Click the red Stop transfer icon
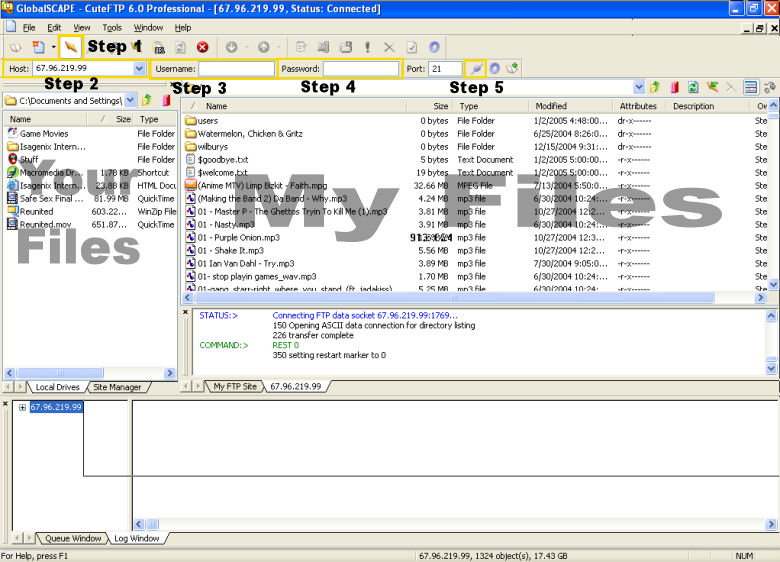This screenshot has width=780, height=562. (x=202, y=47)
